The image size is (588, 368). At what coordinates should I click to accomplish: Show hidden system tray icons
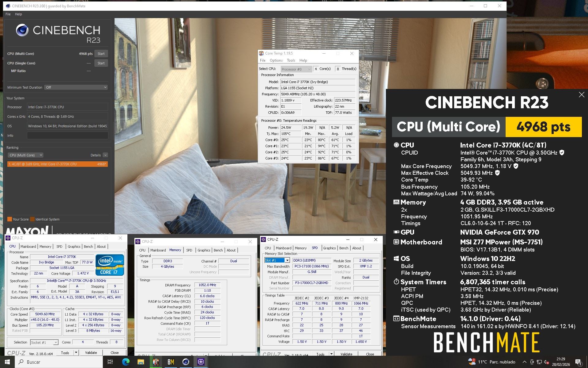point(524,362)
